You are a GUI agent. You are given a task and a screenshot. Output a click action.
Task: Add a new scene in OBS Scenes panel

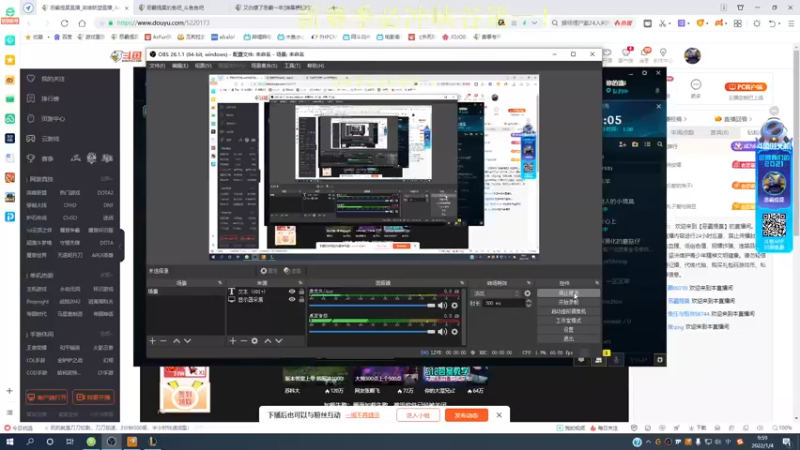click(152, 340)
